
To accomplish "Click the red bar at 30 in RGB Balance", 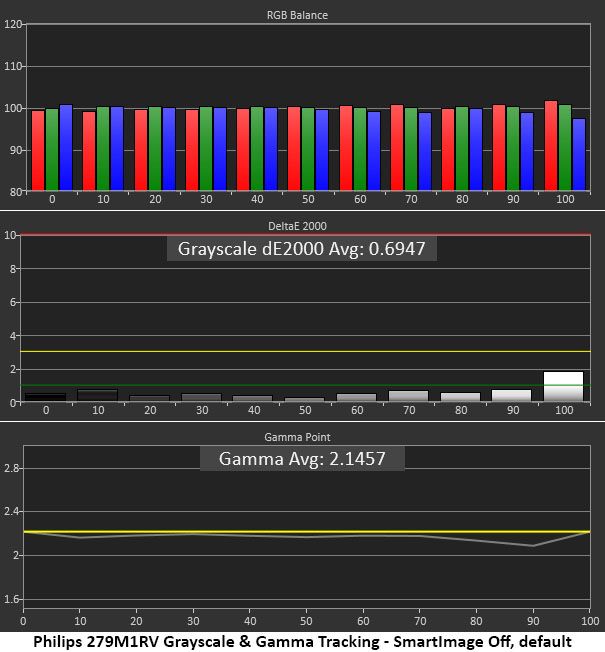I will tap(192, 150).
